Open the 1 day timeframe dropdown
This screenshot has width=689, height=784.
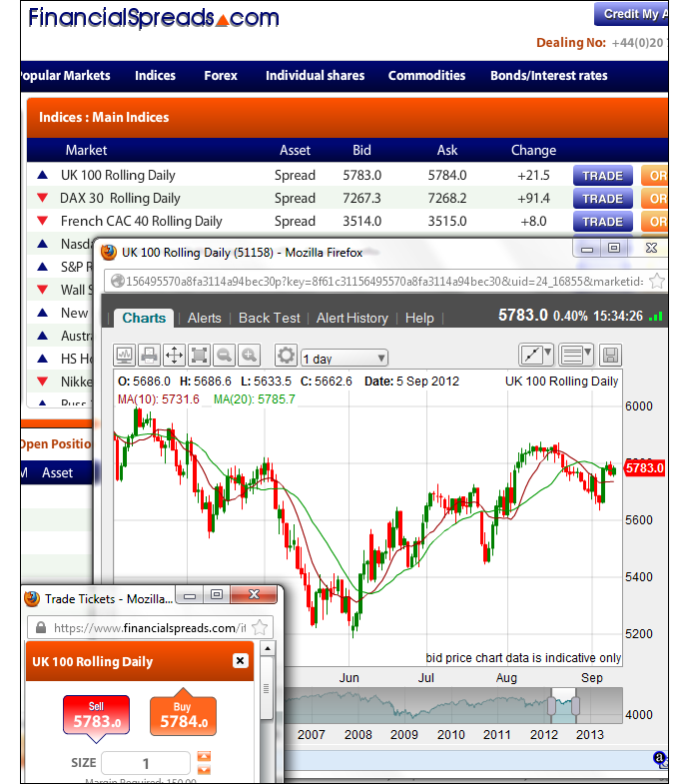click(344, 358)
